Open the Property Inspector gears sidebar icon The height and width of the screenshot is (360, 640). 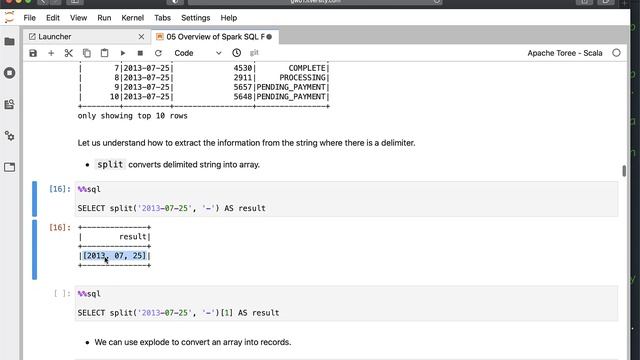coord(9,136)
